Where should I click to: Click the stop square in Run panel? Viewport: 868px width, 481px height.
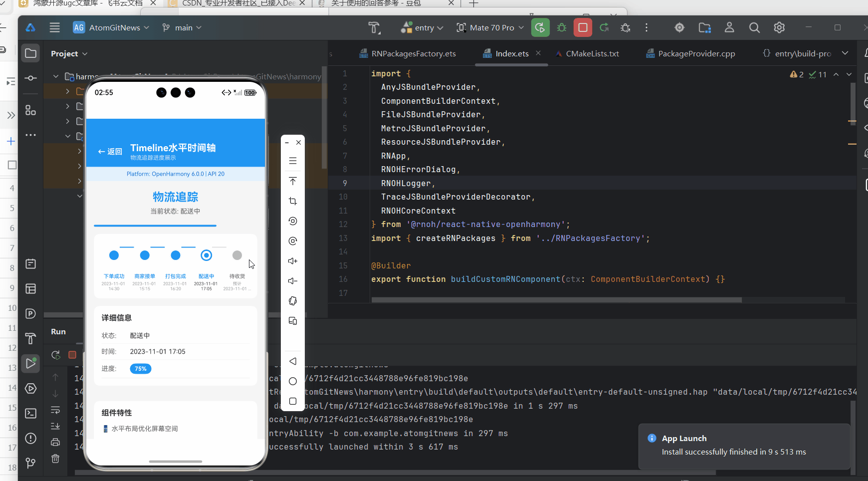[x=72, y=355]
